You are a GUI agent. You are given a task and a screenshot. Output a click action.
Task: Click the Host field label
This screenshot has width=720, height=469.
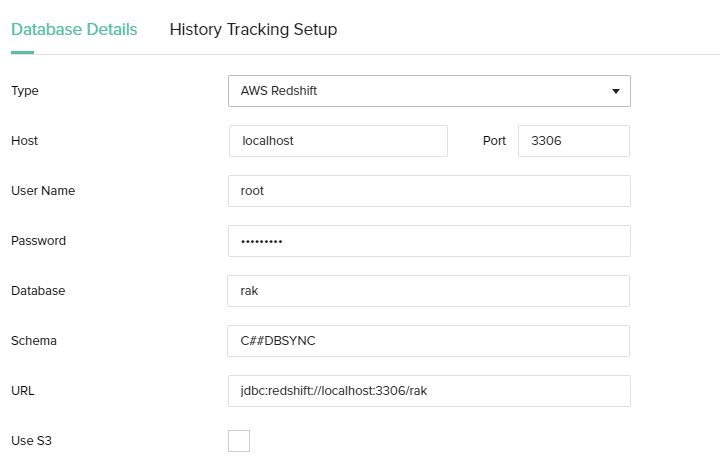[x=25, y=141]
